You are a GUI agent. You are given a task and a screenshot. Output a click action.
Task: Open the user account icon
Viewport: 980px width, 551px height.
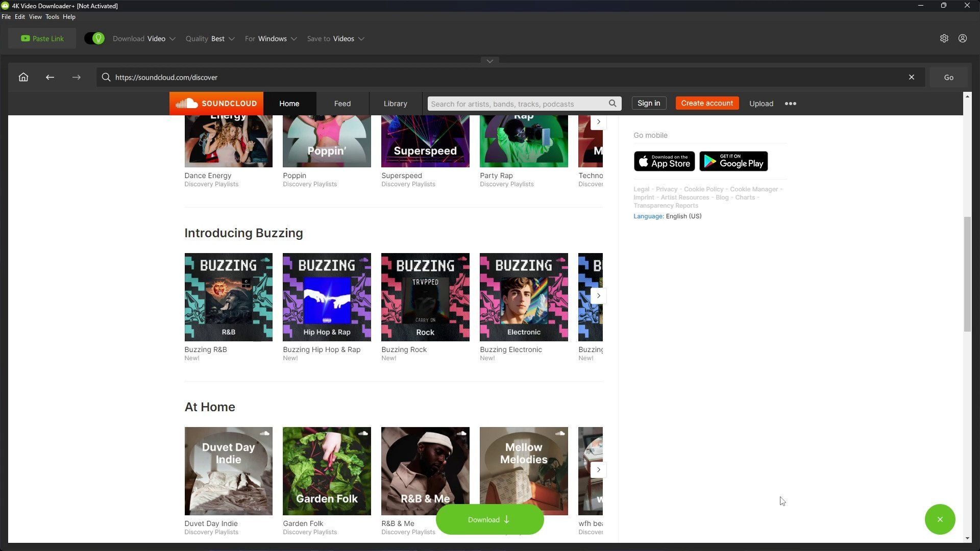[963, 38]
